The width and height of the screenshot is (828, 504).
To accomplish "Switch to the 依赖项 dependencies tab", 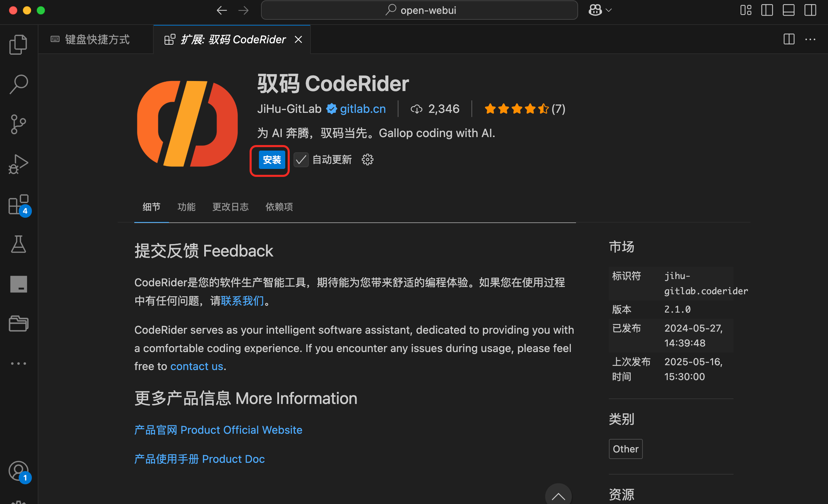I will pos(279,207).
